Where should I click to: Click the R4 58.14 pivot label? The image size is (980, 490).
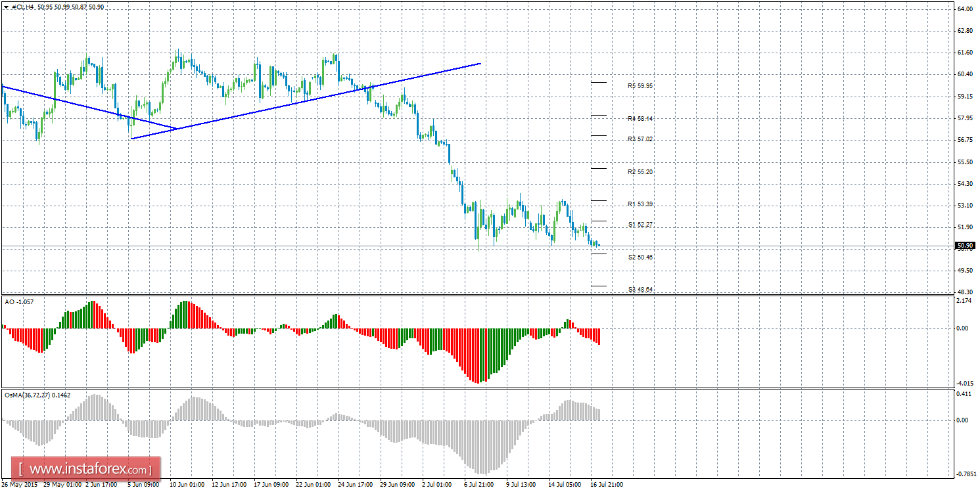tap(640, 118)
